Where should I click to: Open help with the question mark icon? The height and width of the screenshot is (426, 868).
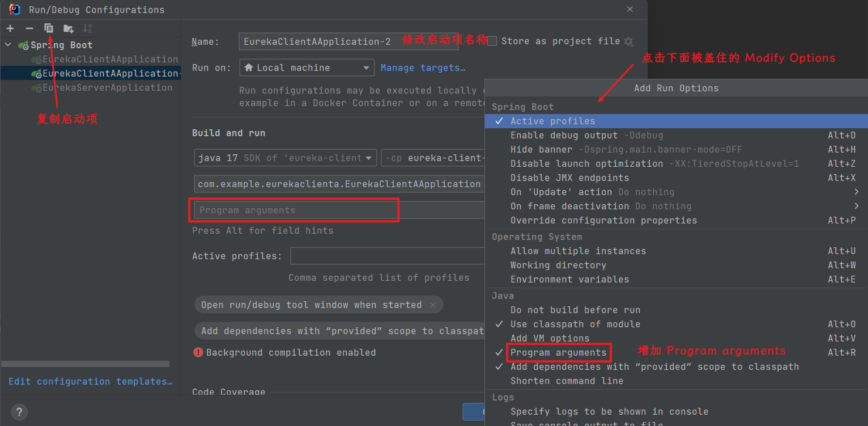point(19,412)
